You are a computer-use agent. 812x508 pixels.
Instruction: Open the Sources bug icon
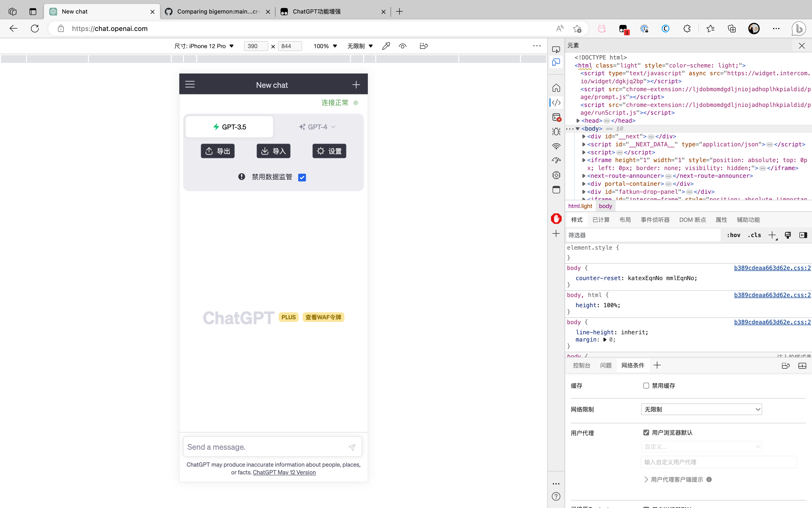tap(556, 131)
